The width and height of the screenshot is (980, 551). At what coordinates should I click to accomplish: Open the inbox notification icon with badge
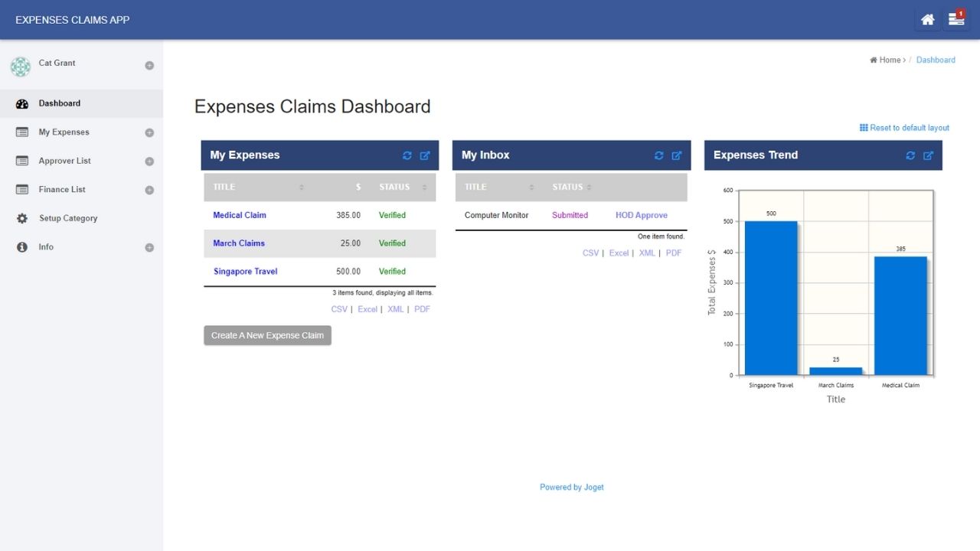(956, 20)
